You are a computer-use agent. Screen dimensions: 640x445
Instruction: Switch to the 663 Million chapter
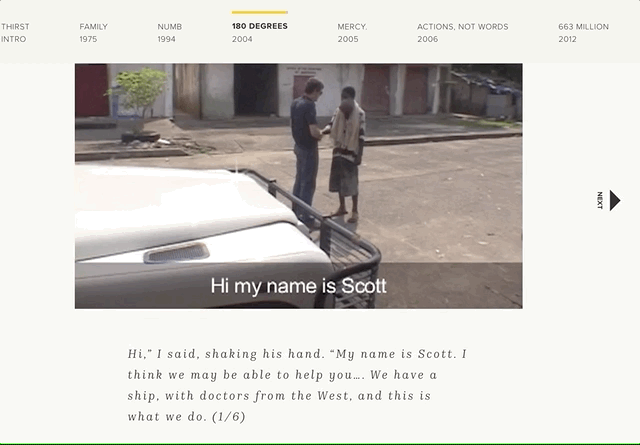click(x=583, y=33)
